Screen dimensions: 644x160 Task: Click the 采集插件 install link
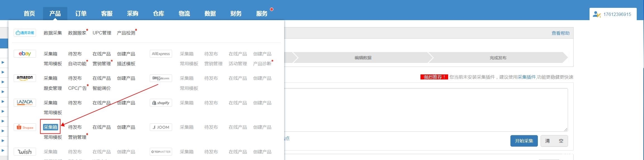pyautogui.click(x=526, y=77)
